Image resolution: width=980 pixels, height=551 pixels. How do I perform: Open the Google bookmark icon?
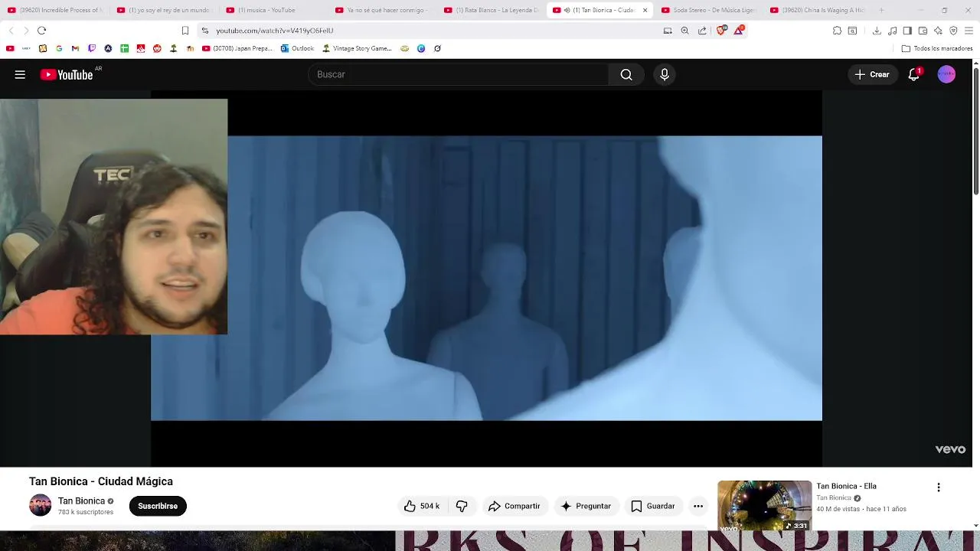pyautogui.click(x=59, y=48)
